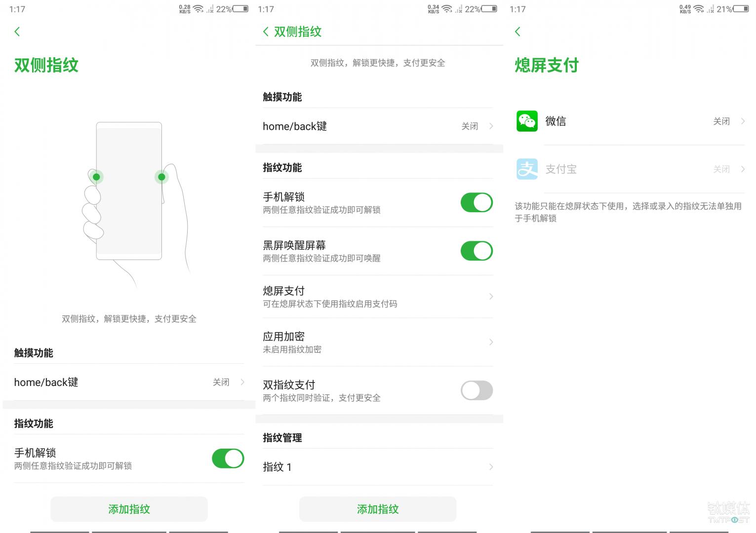Open the home/back键 touch function entry
The image size is (756, 533).
coord(377,126)
